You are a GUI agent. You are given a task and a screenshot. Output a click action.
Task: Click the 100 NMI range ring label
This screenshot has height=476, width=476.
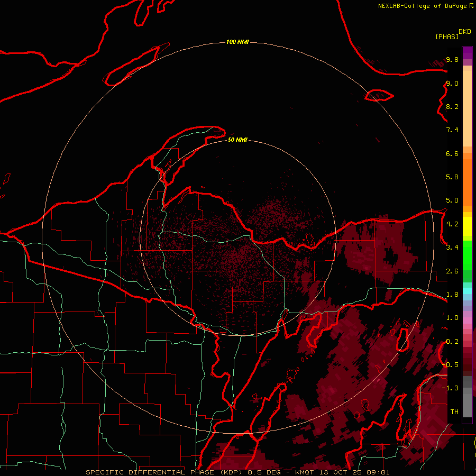click(237, 42)
